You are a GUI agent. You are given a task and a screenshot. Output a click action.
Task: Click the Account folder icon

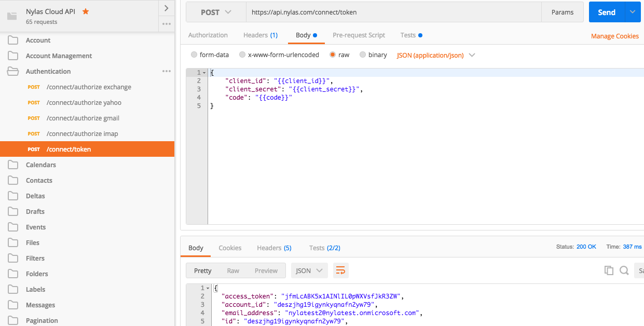click(13, 40)
